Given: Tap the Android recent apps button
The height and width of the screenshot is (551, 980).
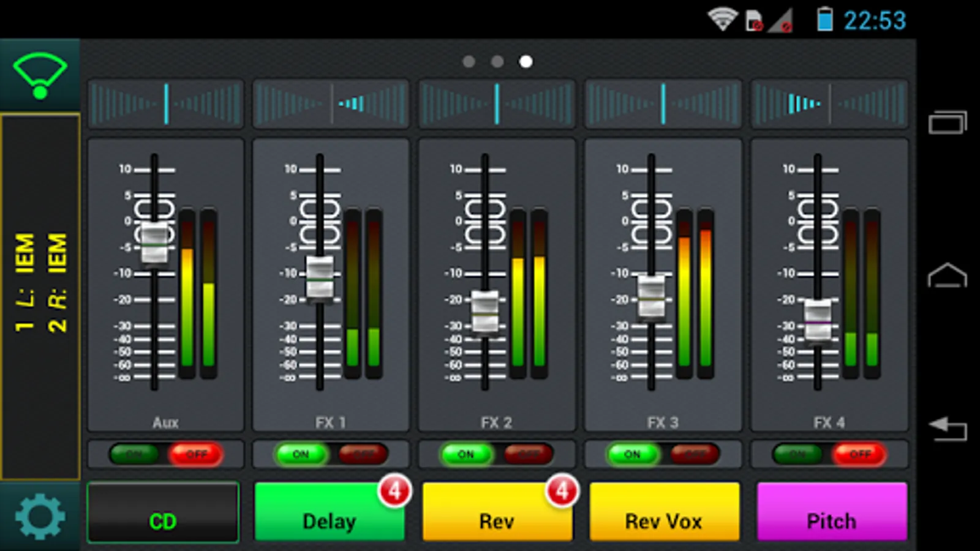Looking at the screenshot, I should coord(948,122).
